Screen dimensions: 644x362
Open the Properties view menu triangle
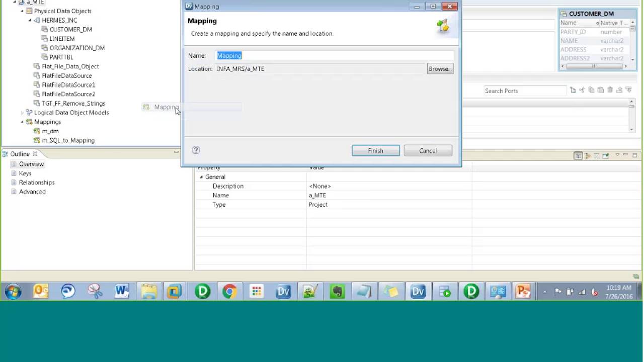(x=617, y=155)
